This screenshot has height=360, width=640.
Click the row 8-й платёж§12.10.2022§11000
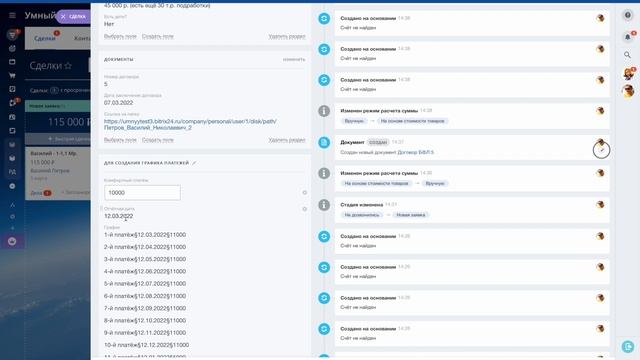(145, 320)
